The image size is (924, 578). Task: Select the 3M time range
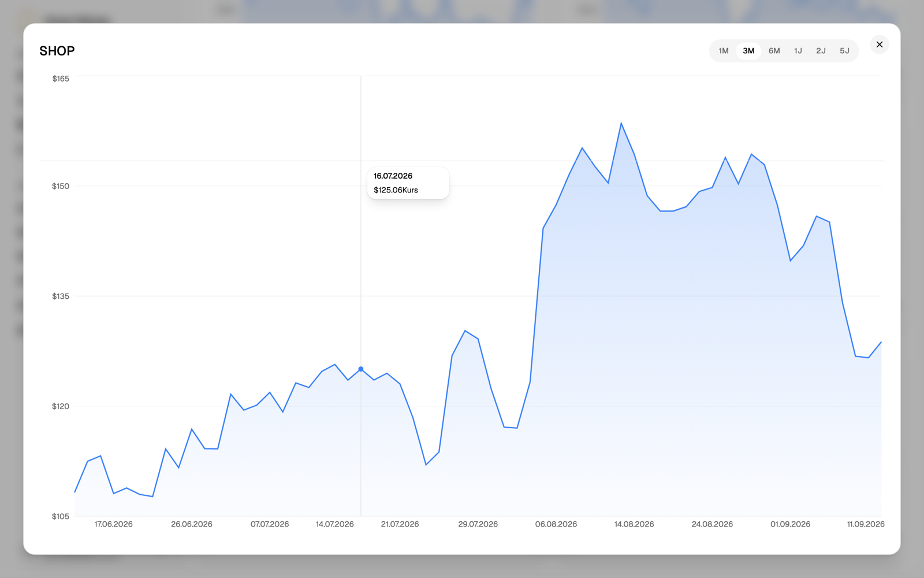pos(748,51)
